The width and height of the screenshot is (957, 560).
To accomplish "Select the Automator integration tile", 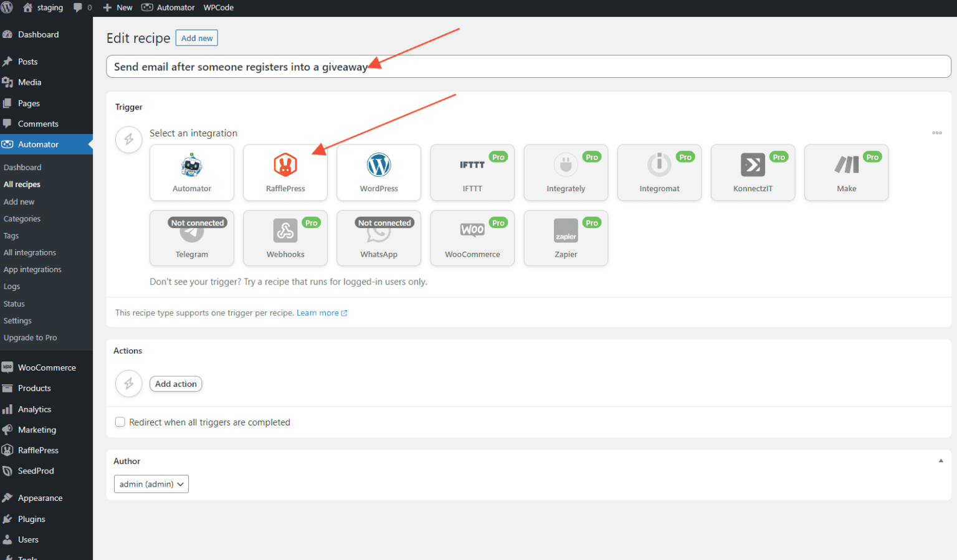I will pyautogui.click(x=191, y=173).
